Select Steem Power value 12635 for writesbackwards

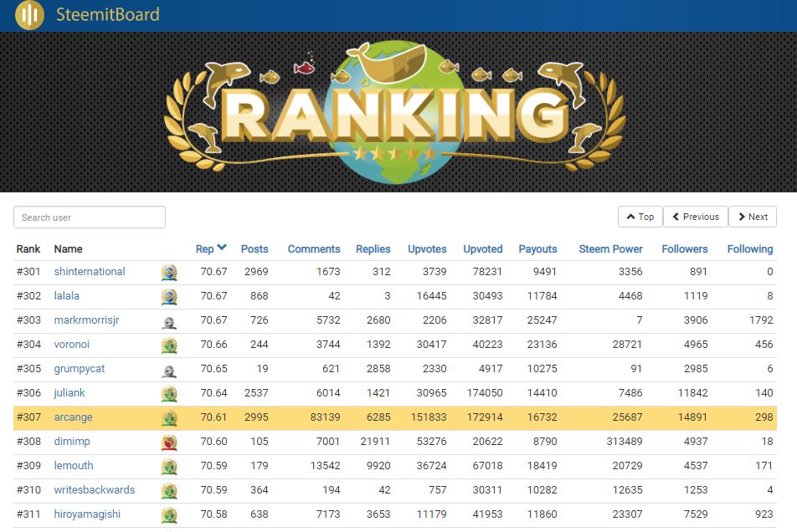pyautogui.click(x=627, y=490)
